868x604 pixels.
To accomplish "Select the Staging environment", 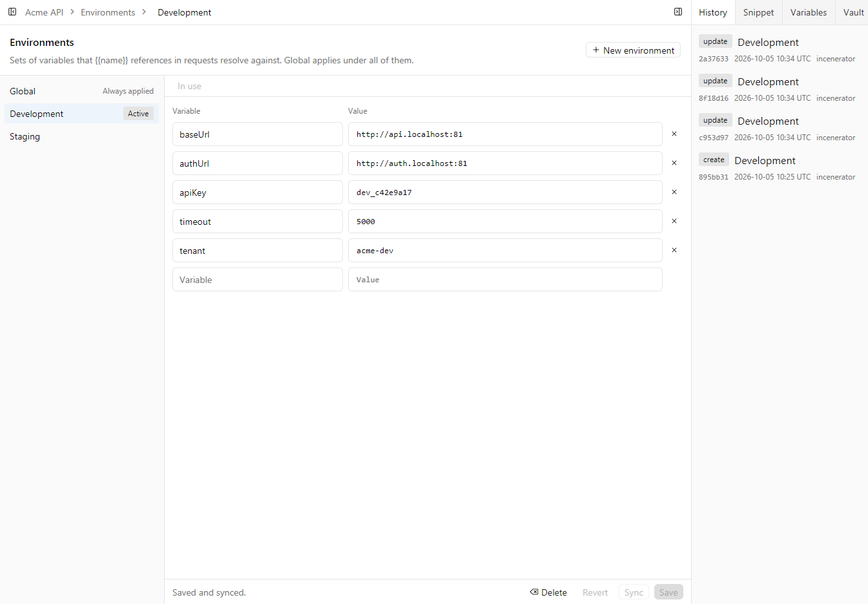I will (81, 136).
